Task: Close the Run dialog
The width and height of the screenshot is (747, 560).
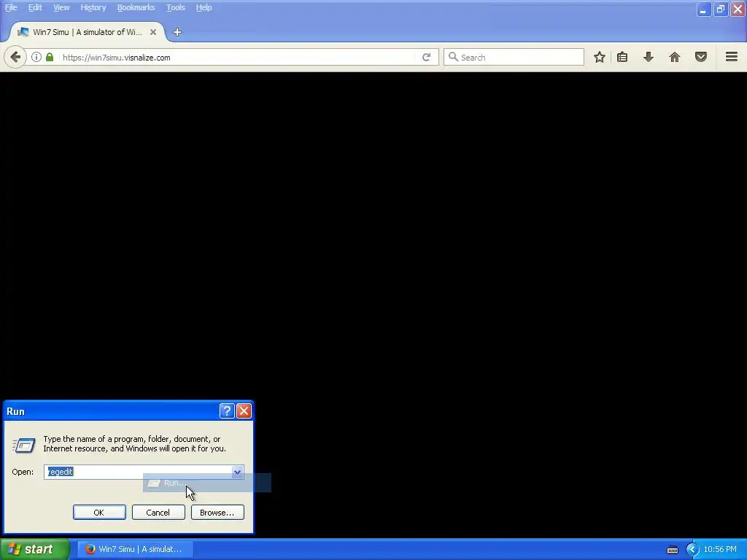Action: coord(244,411)
